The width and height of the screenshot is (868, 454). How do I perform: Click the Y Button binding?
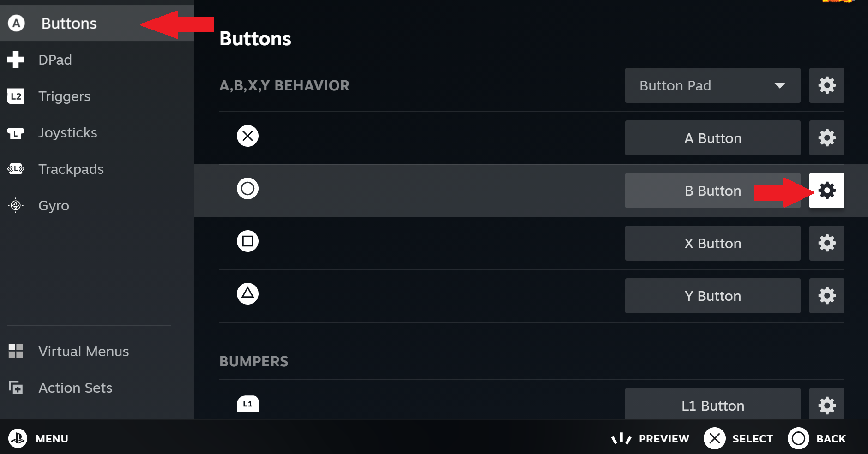tap(712, 296)
